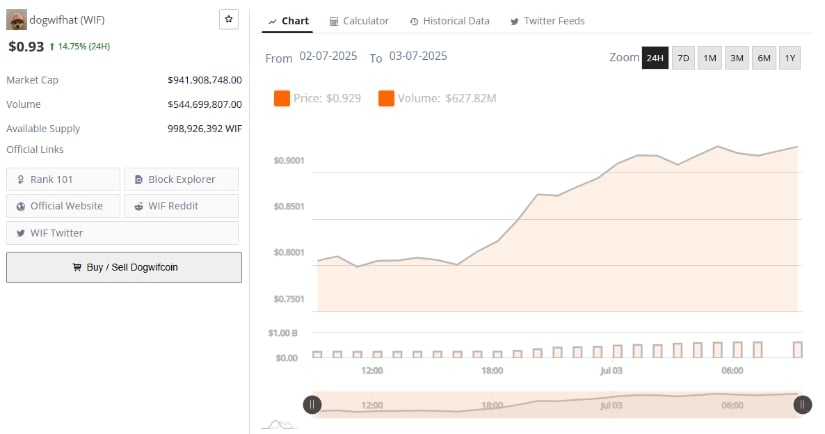Click the favorite star icon
This screenshot has height=434, width=825.
pos(228,19)
